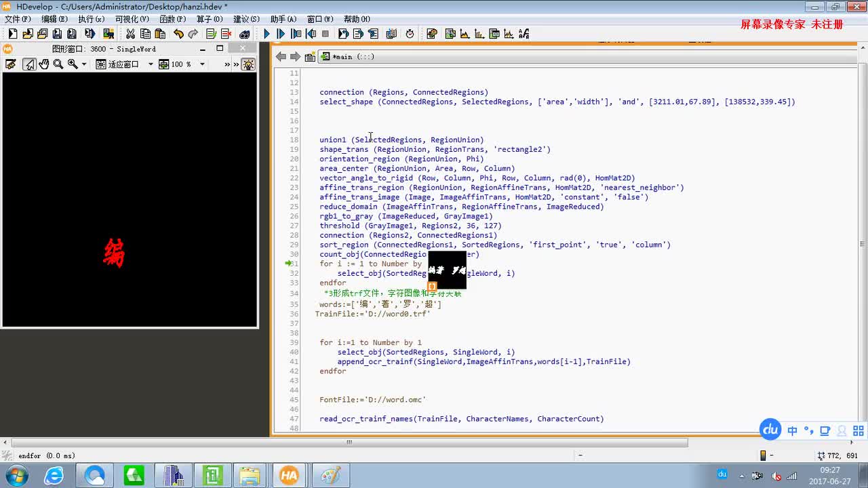Viewport: 868px width, 488px height.
Task: Click the Step Over icon
Action: pos(296,34)
